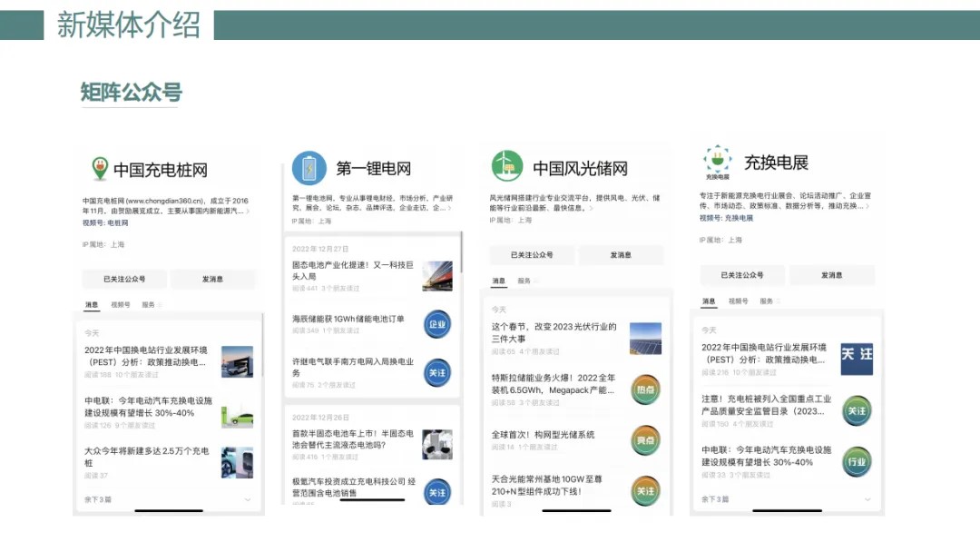The image size is (980, 552).
Task: Open 中电联 article in 中国充电桩网 feed
Action: pyautogui.click(x=148, y=407)
